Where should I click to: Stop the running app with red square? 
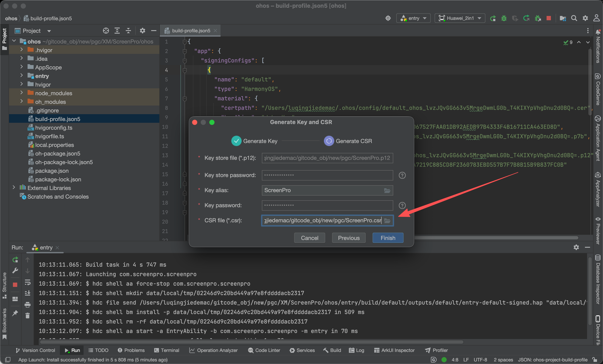(549, 18)
